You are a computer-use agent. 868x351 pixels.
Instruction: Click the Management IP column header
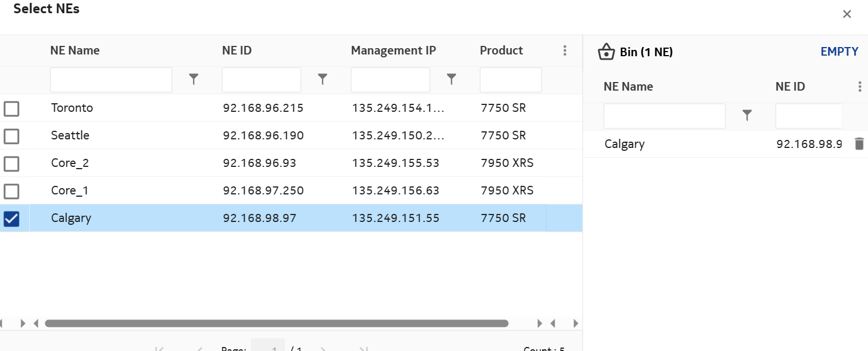(x=393, y=50)
